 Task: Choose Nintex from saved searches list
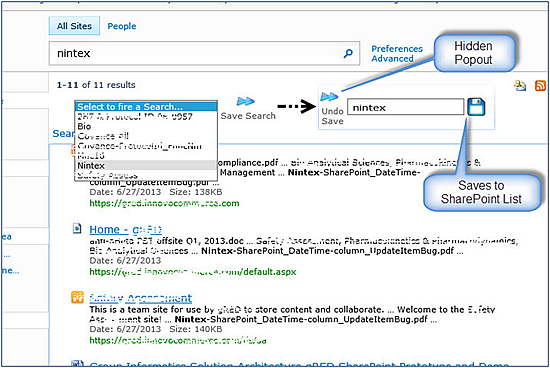tap(146, 165)
